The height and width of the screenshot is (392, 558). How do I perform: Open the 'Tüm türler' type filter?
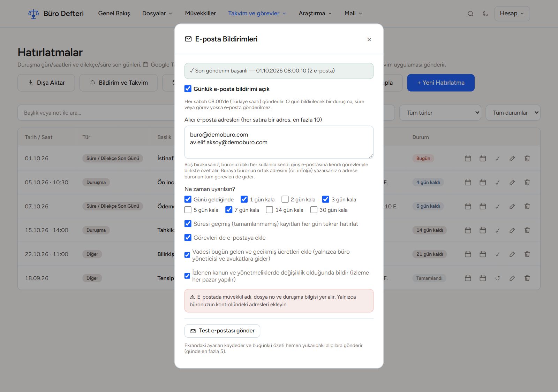tap(440, 113)
